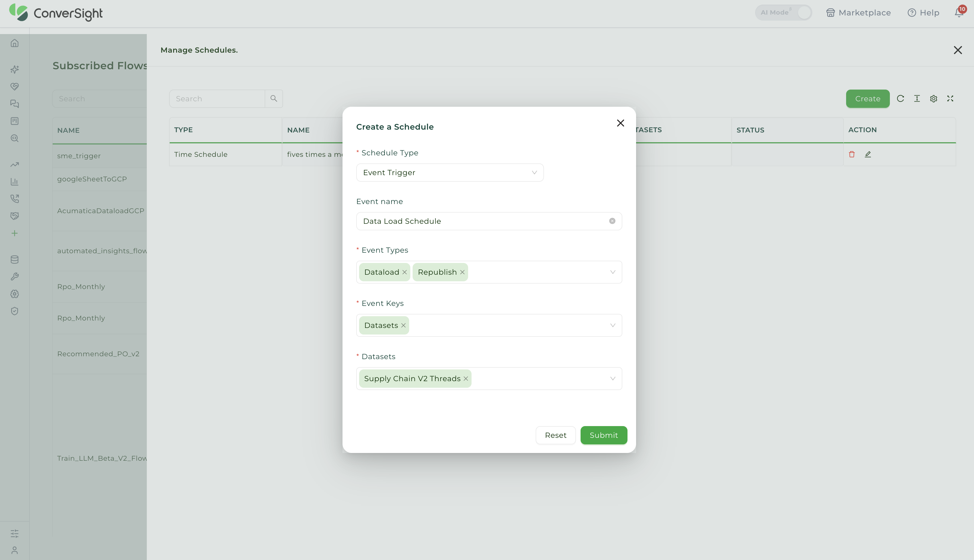Open the phone call icon in the sidebar
The image size is (974, 560).
[15, 199]
